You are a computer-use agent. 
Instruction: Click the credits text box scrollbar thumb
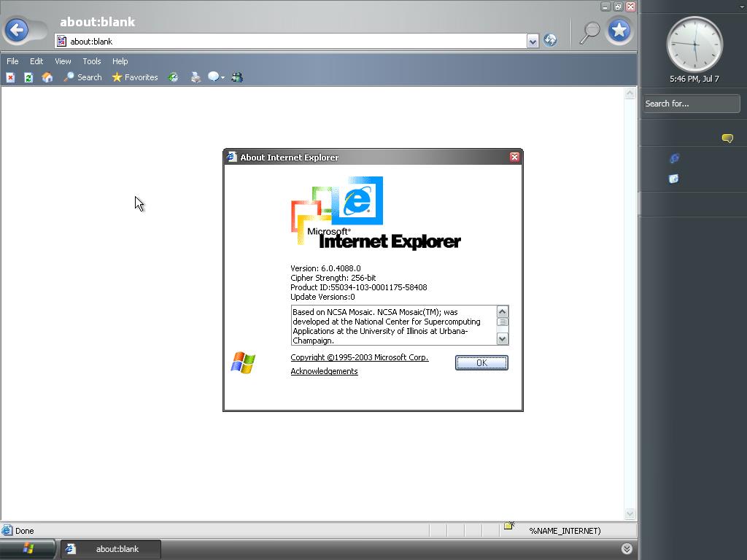[502, 322]
